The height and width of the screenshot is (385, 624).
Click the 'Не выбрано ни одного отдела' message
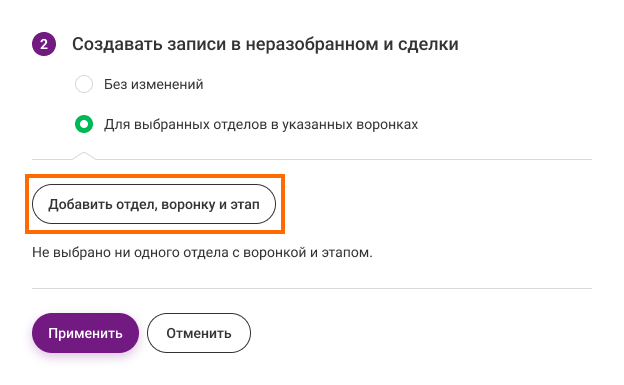pyautogui.click(x=202, y=252)
